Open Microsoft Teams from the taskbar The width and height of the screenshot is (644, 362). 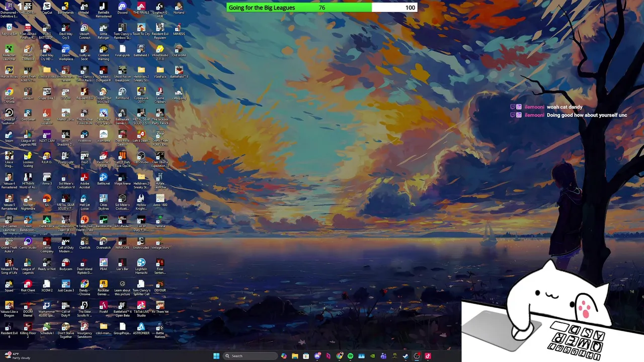pos(383,356)
